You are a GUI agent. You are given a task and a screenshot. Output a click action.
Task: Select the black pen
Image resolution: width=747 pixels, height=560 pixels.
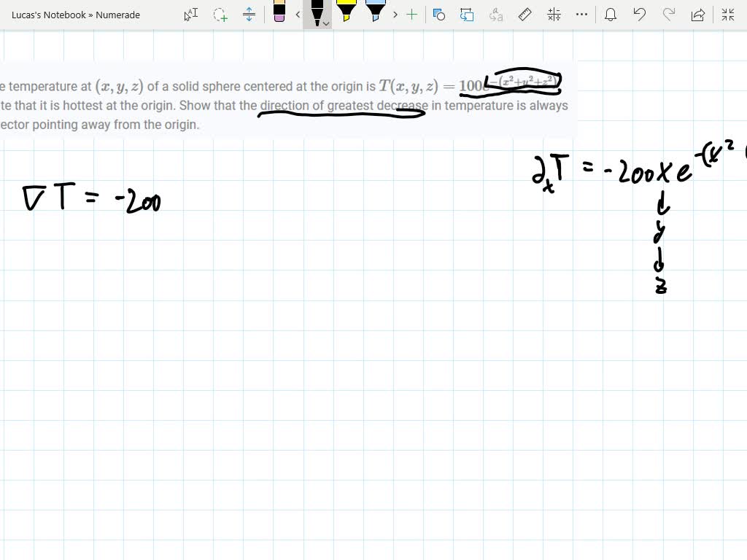[317, 13]
